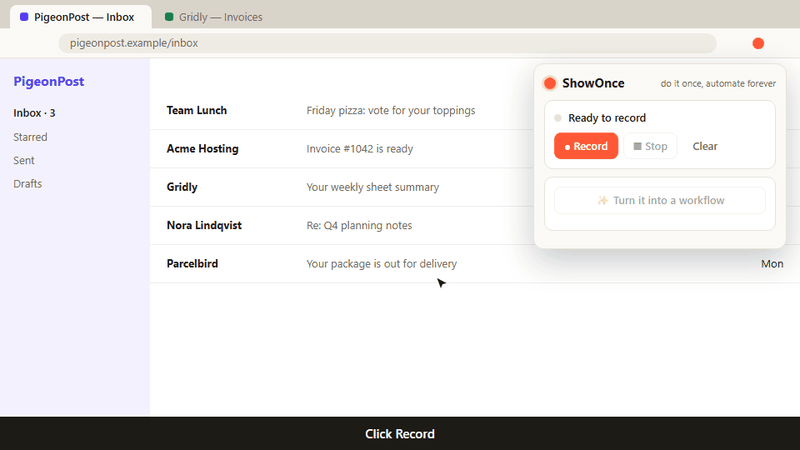800x450 pixels.
Task: Click the Clear button
Action: tap(705, 146)
